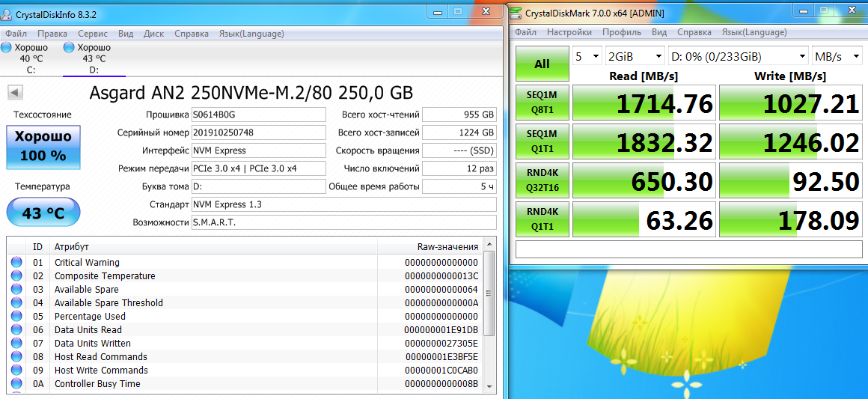
Task: Open Настройки menu in CrystalDiskMark
Action: [569, 32]
